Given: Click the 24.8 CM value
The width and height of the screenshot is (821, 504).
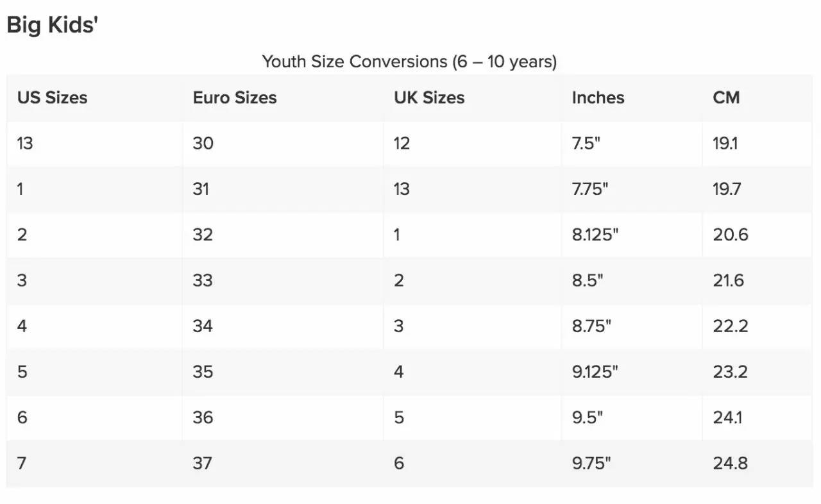Looking at the screenshot, I should [x=730, y=463].
